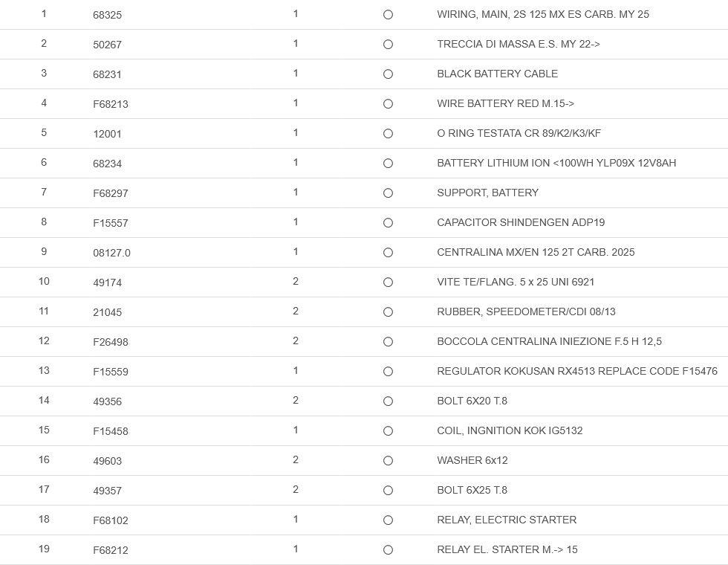Click quantity value for RUBBER, SPEEDOMETER/CDI row

pos(296,311)
